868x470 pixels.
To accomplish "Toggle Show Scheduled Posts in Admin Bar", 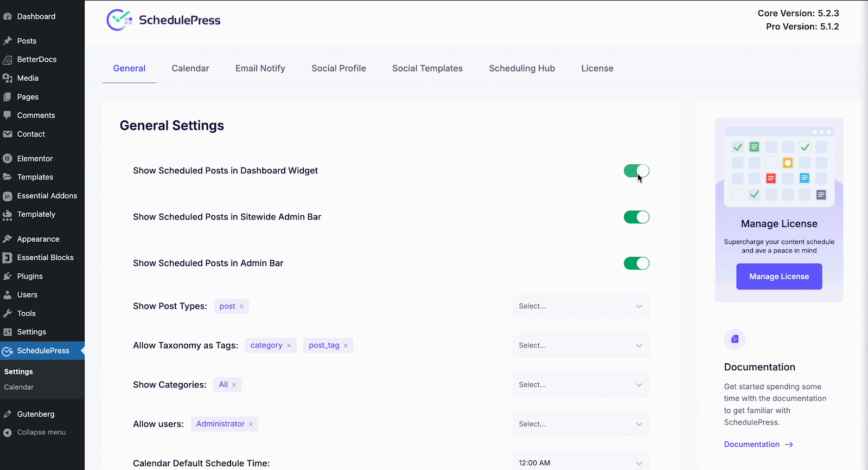I will [x=636, y=263].
